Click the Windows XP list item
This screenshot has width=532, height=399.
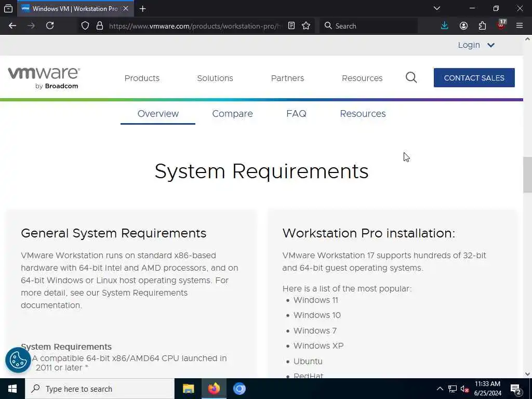tap(318, 345)
